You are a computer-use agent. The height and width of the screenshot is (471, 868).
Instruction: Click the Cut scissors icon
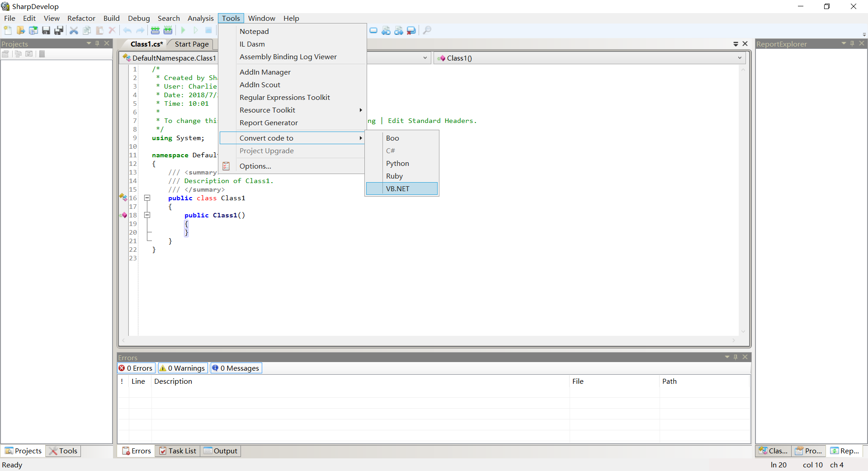[74, 30]
